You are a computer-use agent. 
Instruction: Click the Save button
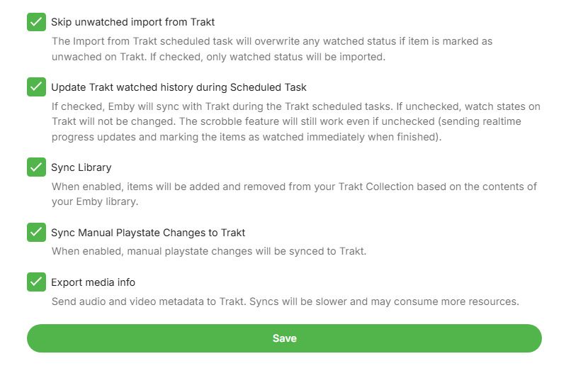[x=284, y=338]
